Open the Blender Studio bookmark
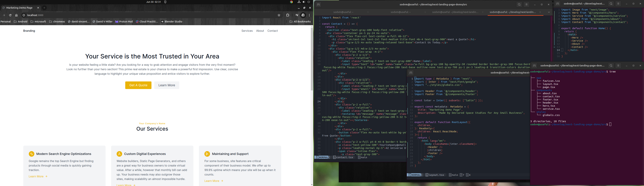 [172, 22]
